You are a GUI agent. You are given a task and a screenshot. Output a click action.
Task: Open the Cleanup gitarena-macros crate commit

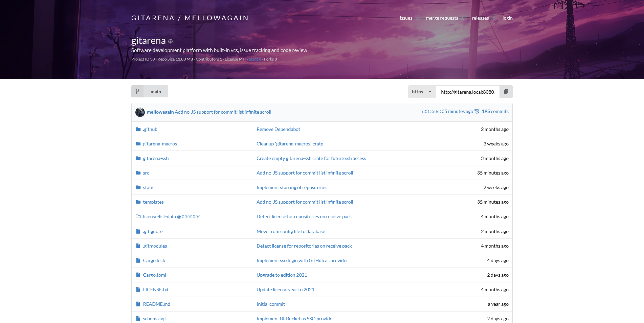(x=290, y=144)
